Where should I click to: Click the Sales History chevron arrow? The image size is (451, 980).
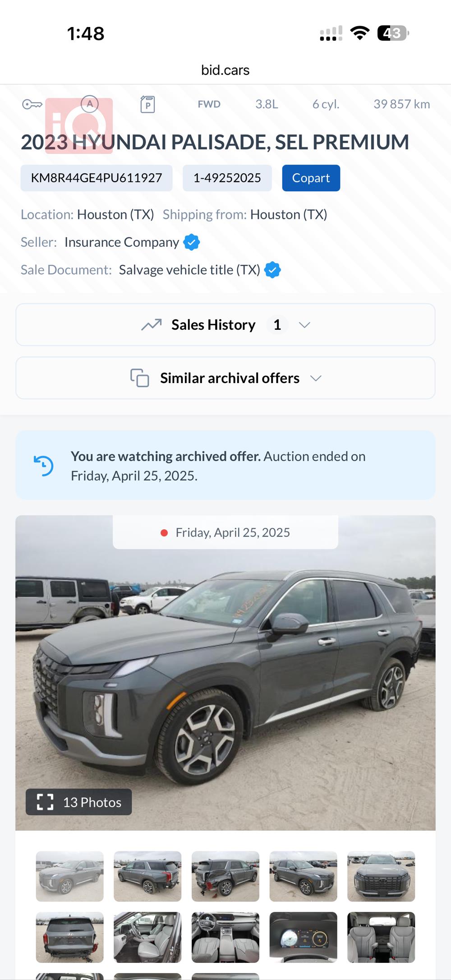(305, 325)
